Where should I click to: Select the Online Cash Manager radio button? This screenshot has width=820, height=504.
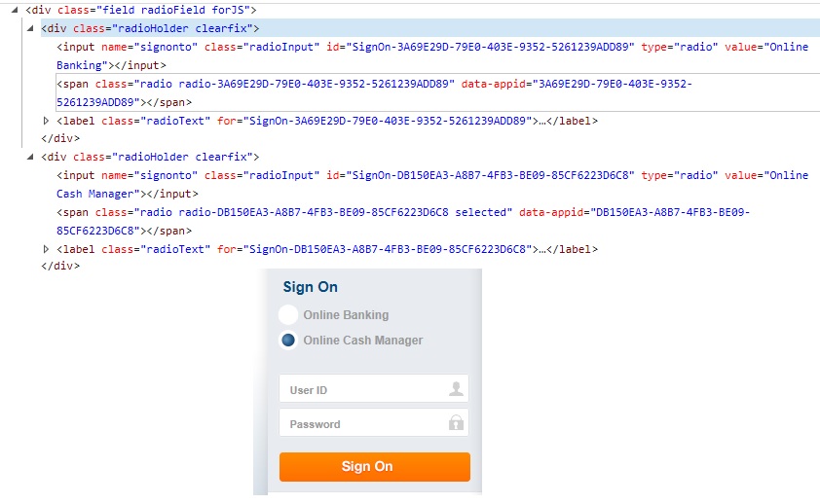(288, 341)
